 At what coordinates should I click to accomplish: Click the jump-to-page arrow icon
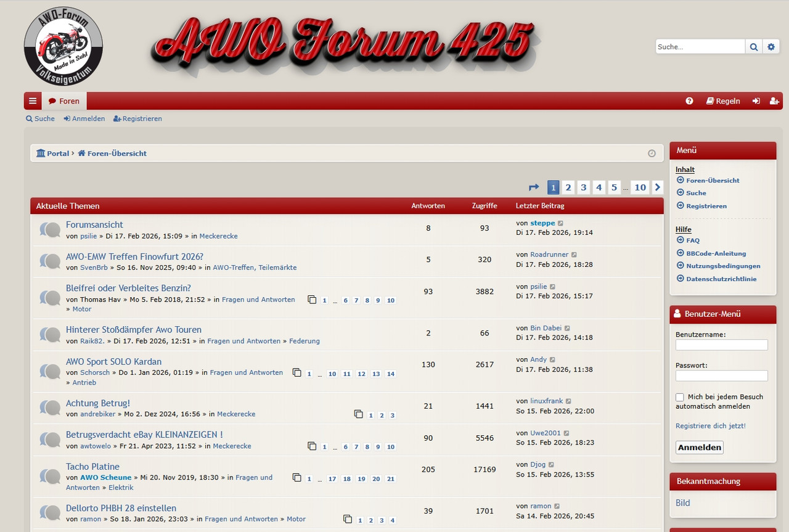click(x=534, y=187)
